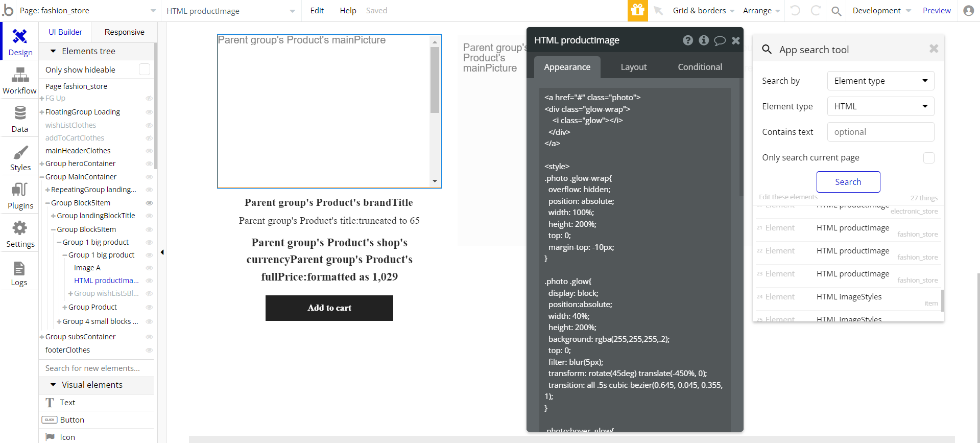Click the Contains text input field
This screenshot has height=443, width=980.
(x=880, y=132)
